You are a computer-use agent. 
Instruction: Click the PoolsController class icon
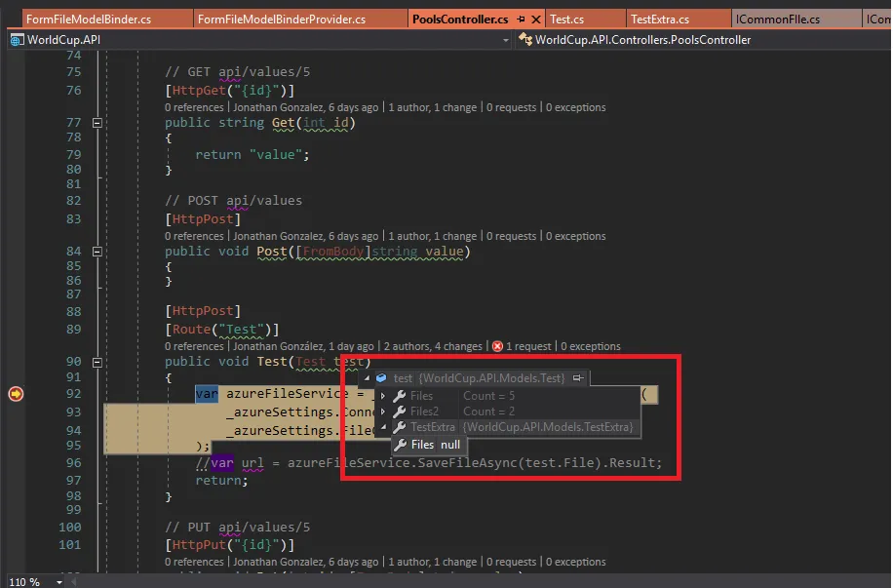525,40
